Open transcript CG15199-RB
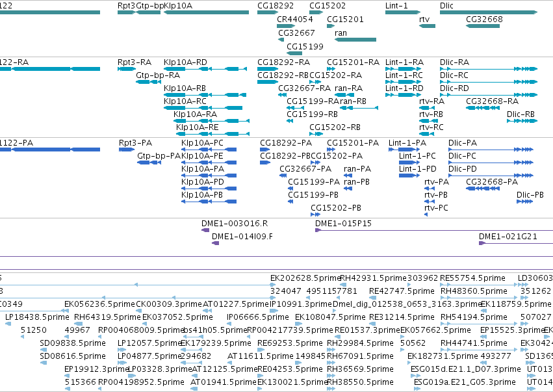 tap(290, 121)
